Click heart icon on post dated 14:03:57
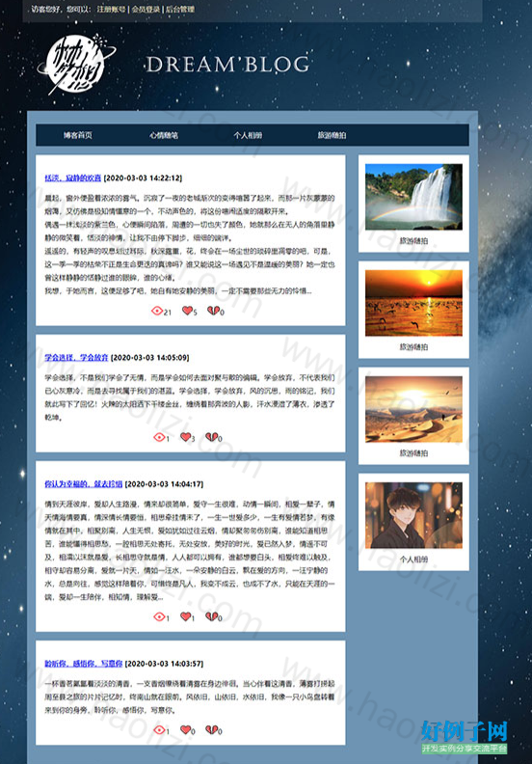 185,729
